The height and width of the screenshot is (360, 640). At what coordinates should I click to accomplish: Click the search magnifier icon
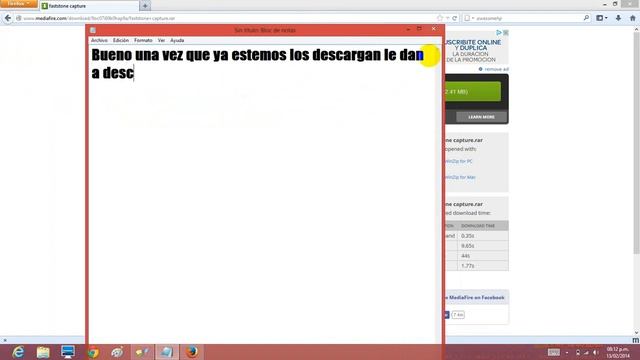tap(586, 18)
